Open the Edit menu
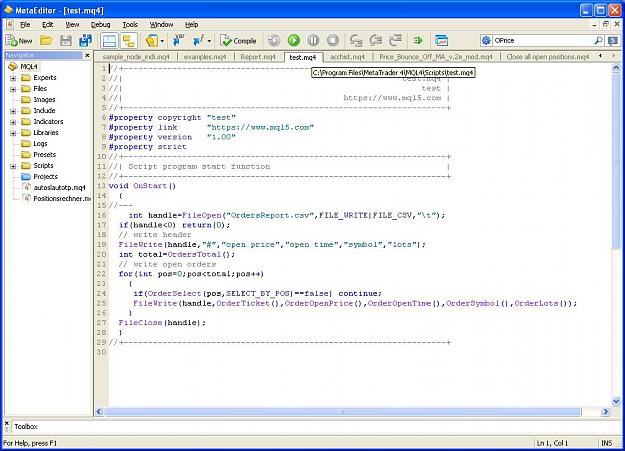Image resolution: width=625 pixels, height=451 pixels. coord(47,25)
